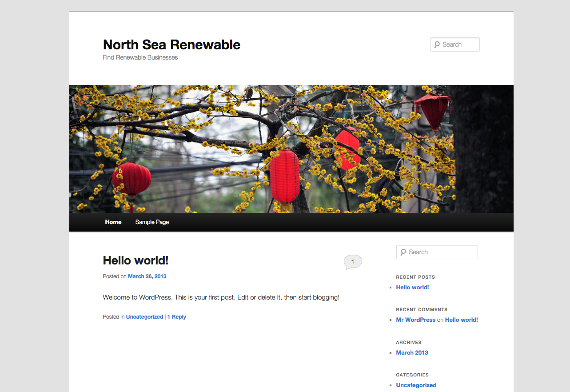The image size is (570, 392).
Task: Open the Mr WordPress commenter link
Action: [x=415, y=320]
